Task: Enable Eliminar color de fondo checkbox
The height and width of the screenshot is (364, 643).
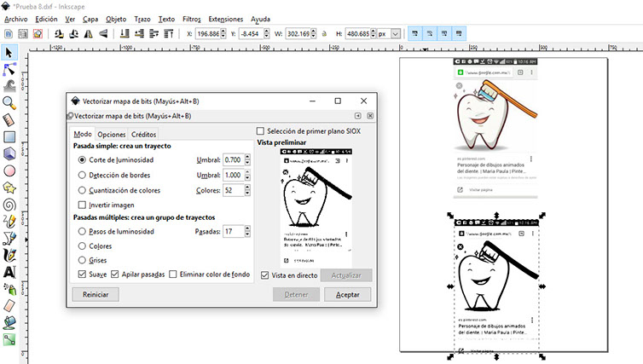Action: pos(173,274)
